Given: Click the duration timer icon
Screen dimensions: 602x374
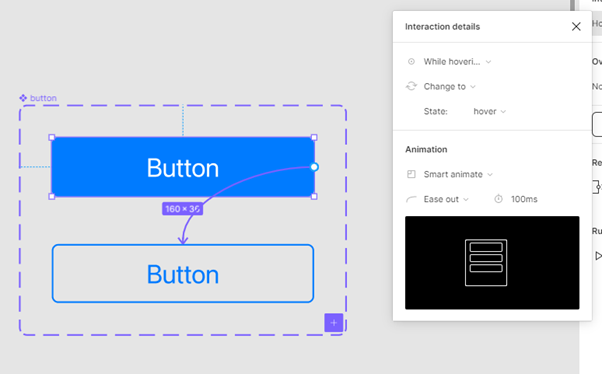Looking at the screenshot, I should click(x=498, y=199).
